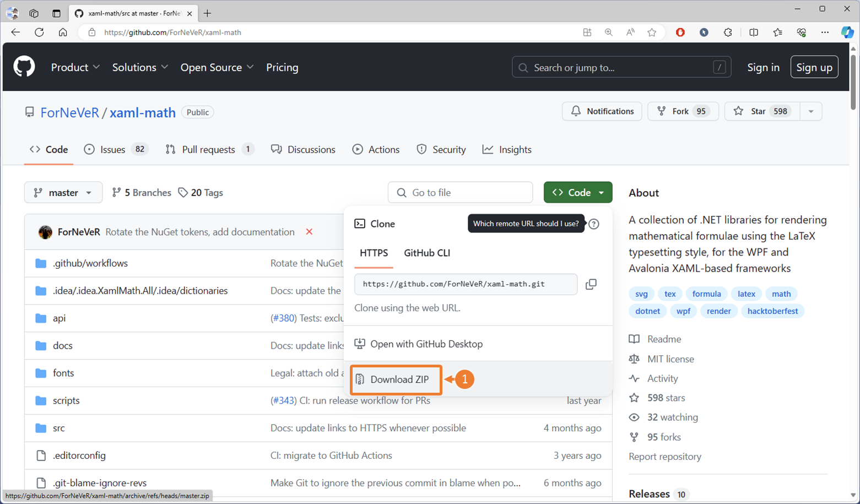The image size is (860, 504).
Task: Click the browser profile avatar icon
Action: point(12,13)
